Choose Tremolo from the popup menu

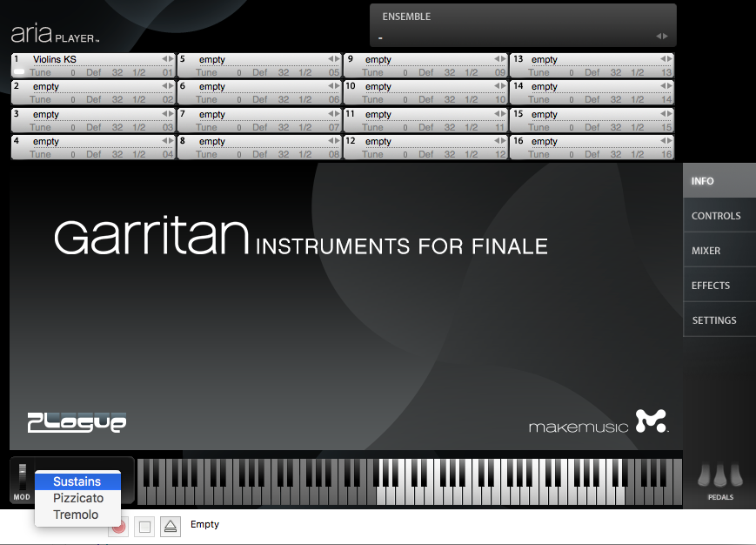click(x=77, y=515)
